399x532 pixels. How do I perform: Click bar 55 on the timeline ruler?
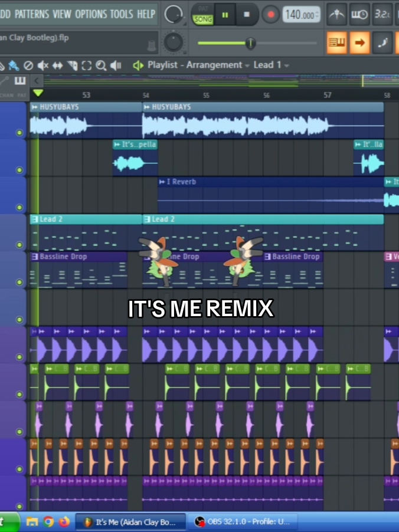tap(206, 96)
